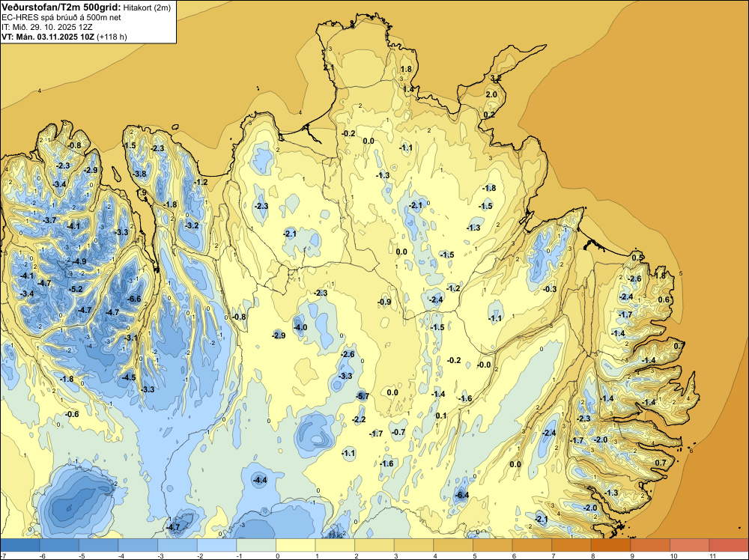This screenshot has width=749, height=560.
Task: Click the -3.7 temperature label
Action: (49, 220)
